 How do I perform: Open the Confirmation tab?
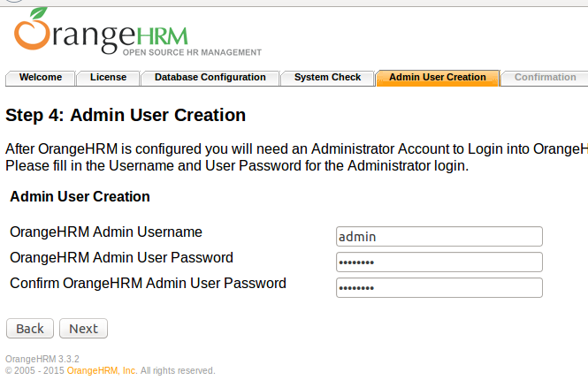(545, 78)
